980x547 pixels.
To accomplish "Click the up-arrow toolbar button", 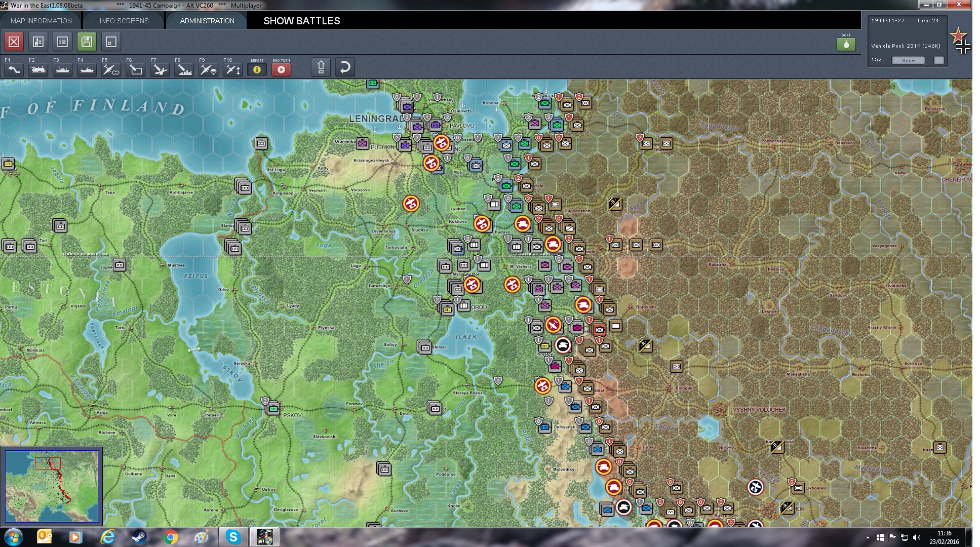I will click(x=321, y=67).
